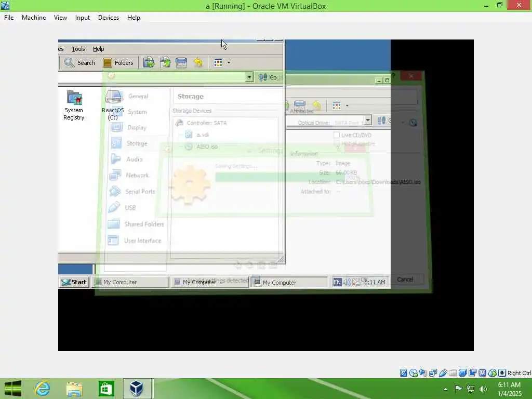Open the VirtualBox File menu

pyautogui.click(x=9, y=18)
